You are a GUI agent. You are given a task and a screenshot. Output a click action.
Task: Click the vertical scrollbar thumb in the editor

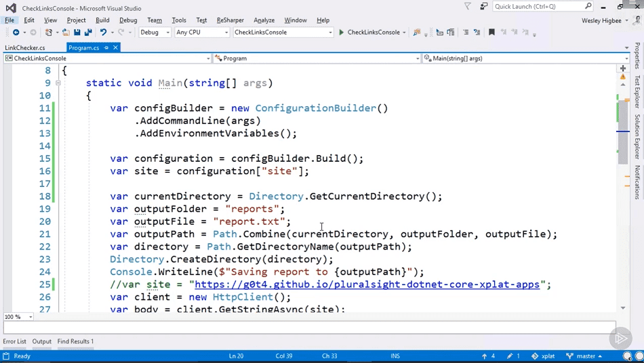[x=622, y=131]
